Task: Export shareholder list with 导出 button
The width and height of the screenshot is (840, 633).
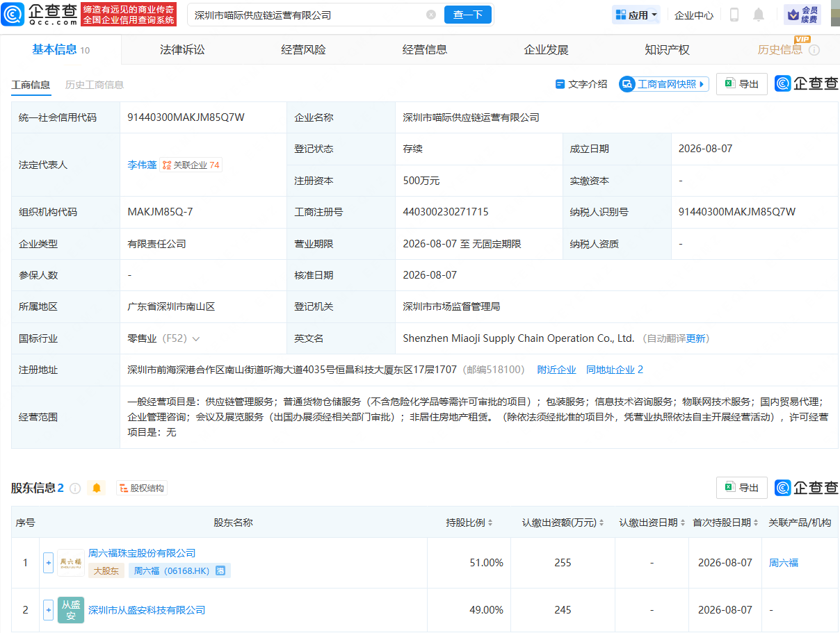Action: pyautogui.click(x=742, y=488)
